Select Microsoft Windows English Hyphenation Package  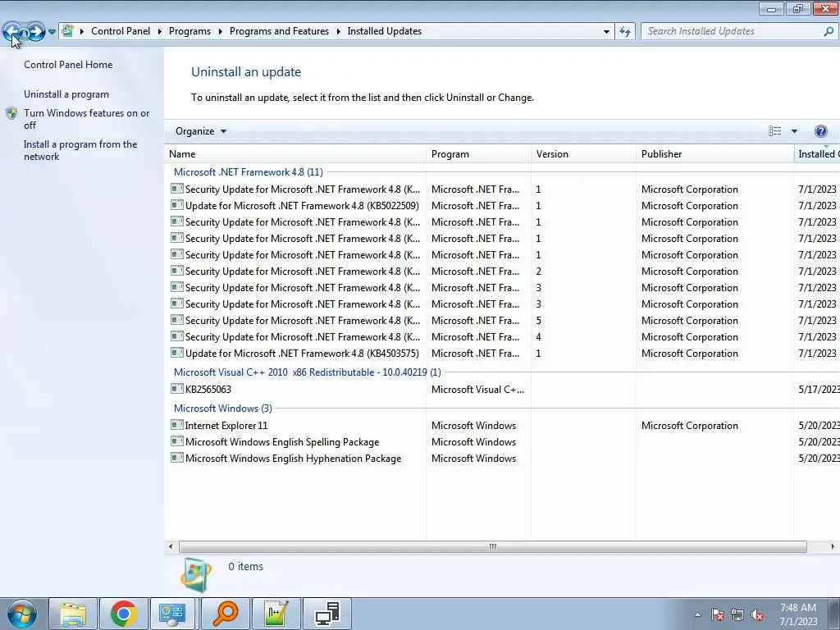[293, 459]
